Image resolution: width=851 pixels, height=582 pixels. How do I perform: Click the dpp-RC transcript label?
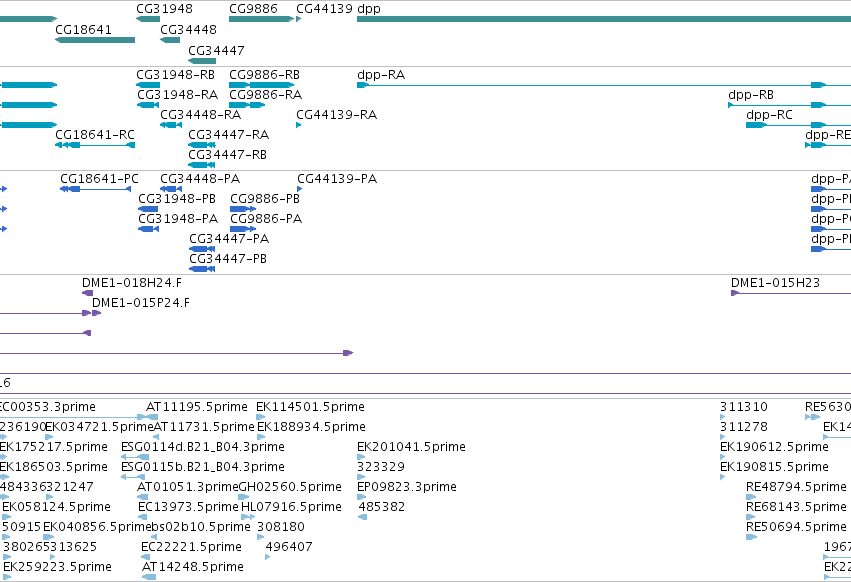(x=769, y=115)
